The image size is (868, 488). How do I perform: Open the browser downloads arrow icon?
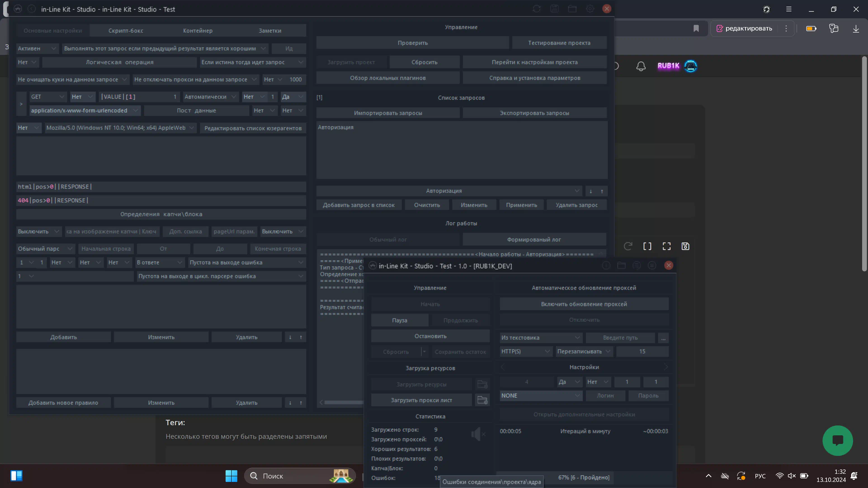tap(856, 29)
